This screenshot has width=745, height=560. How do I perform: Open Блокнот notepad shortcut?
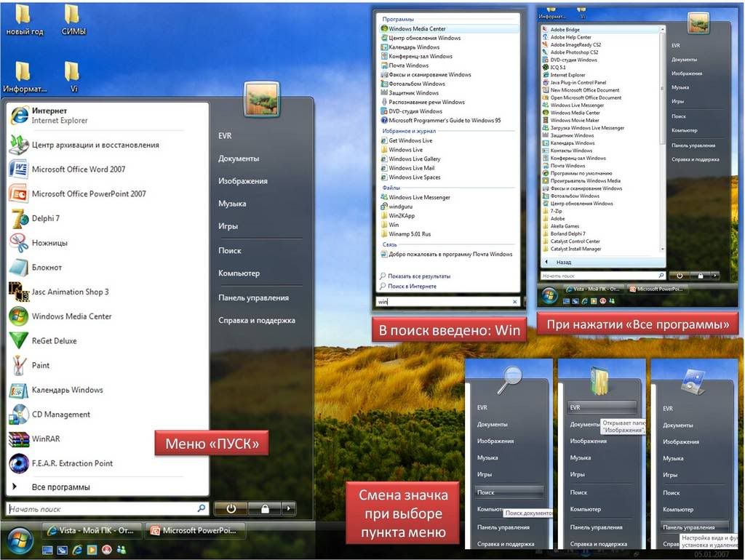pyautogui.click(x=47, y=268)
